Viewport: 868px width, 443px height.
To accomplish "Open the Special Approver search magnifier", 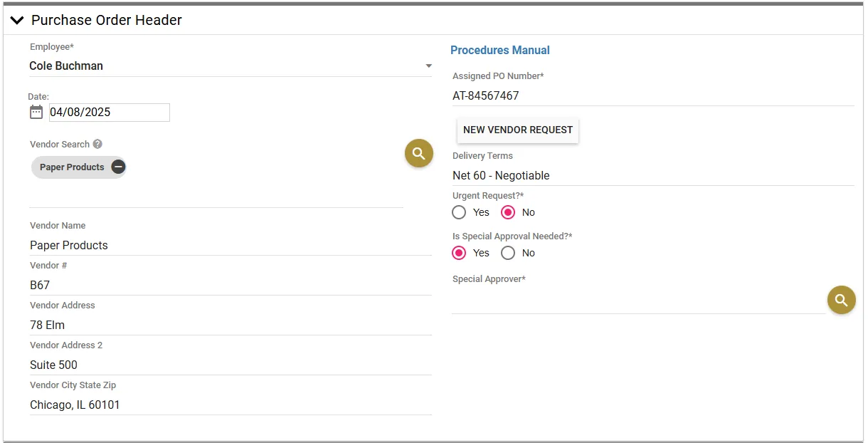I will (841, 301).
